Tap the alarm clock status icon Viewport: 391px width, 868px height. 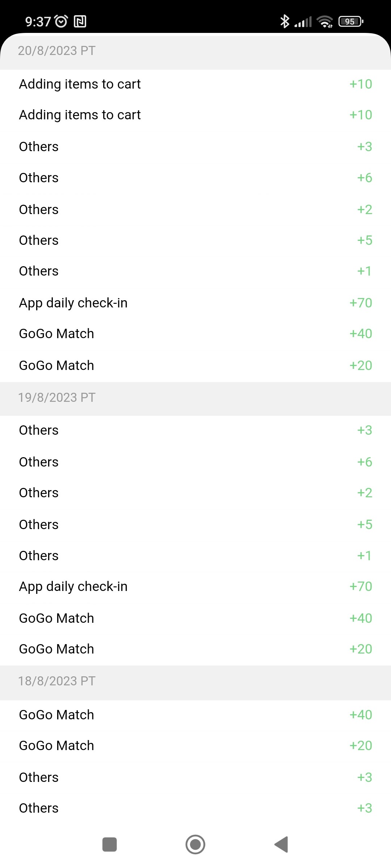pyautogui.click(x=61, y=22)
